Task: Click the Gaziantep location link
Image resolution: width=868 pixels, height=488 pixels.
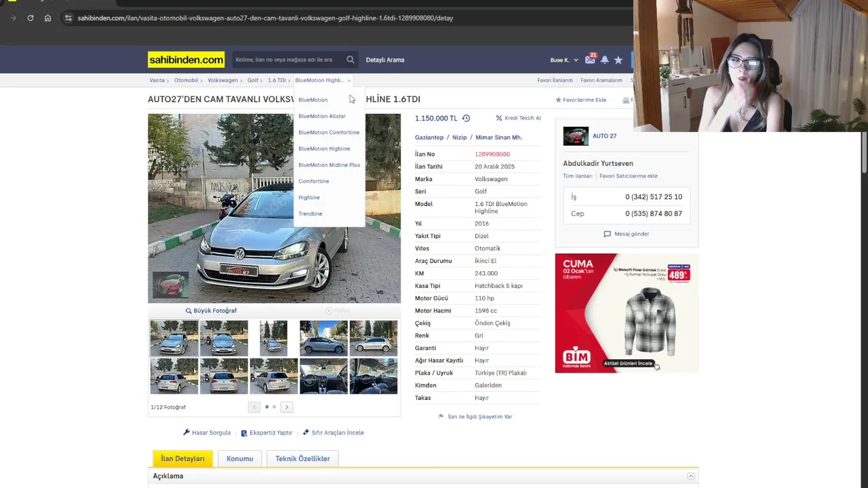Action: click(429, 138)
